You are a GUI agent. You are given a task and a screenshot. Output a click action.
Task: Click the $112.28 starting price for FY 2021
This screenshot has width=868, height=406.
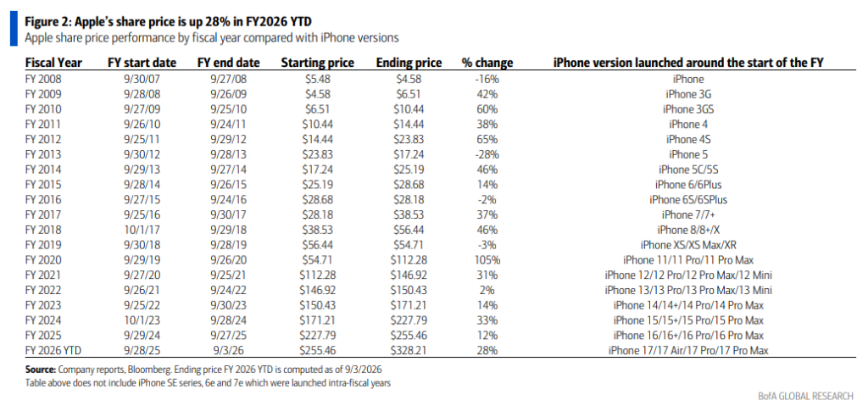coord(317,275)
